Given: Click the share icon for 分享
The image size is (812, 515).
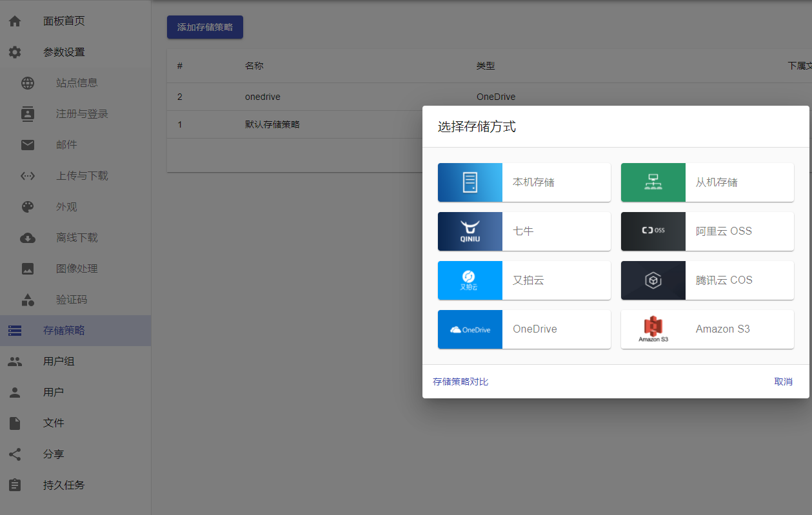Looking at the screenshot, I should (x=15, y=454).
